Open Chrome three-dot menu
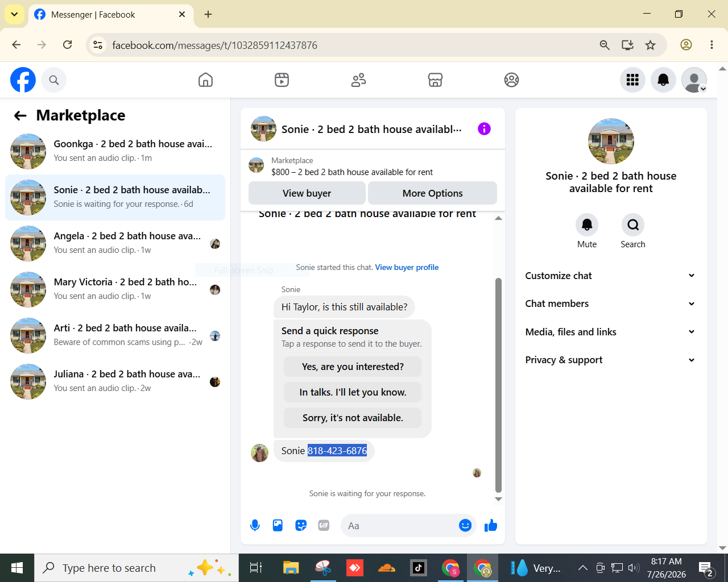This screenshot has width=728, height=582. coord(712,45)
